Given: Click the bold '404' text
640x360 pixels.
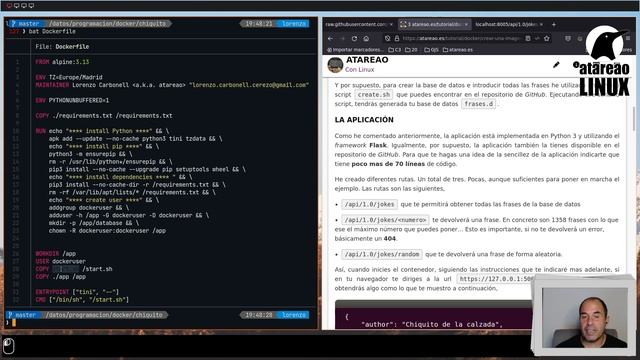Looking at the screenshot, I should [389, 238].
